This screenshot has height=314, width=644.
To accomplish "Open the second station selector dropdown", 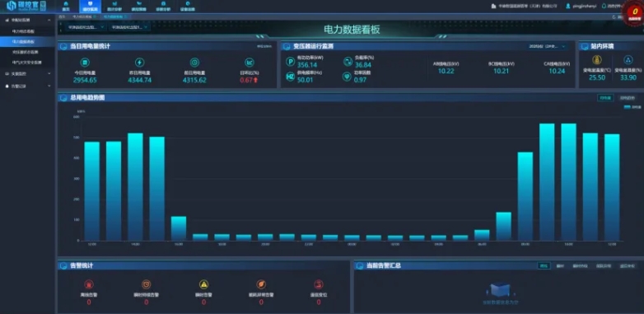I will pyautogui.click(x=129, y=27).
